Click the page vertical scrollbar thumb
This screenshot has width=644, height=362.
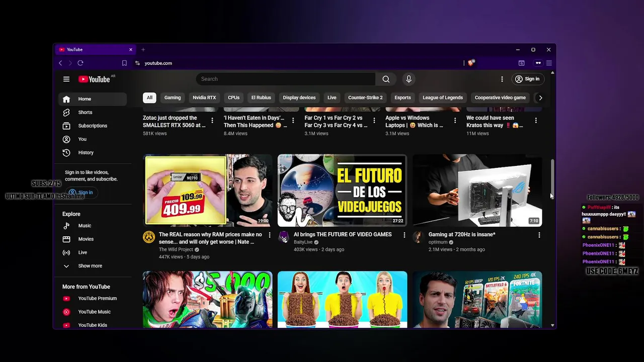click(552, 177)
